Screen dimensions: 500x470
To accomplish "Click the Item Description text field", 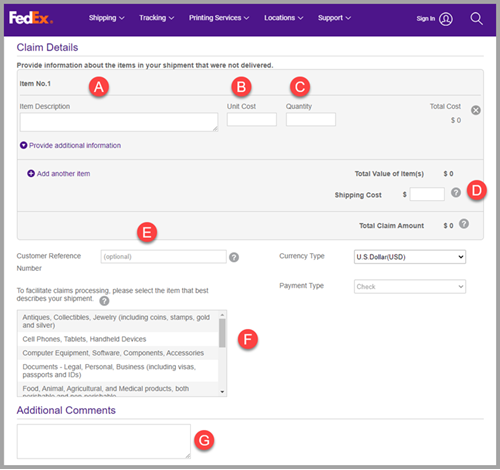I will pos(119,122).
